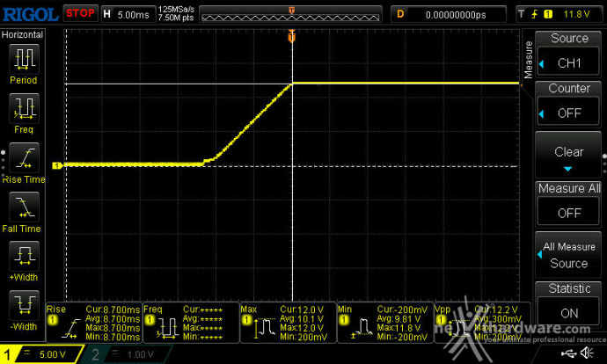Viewport: 607px width, 364px height.
Task: Select the Period measurement icon
Action: point(24,59)
